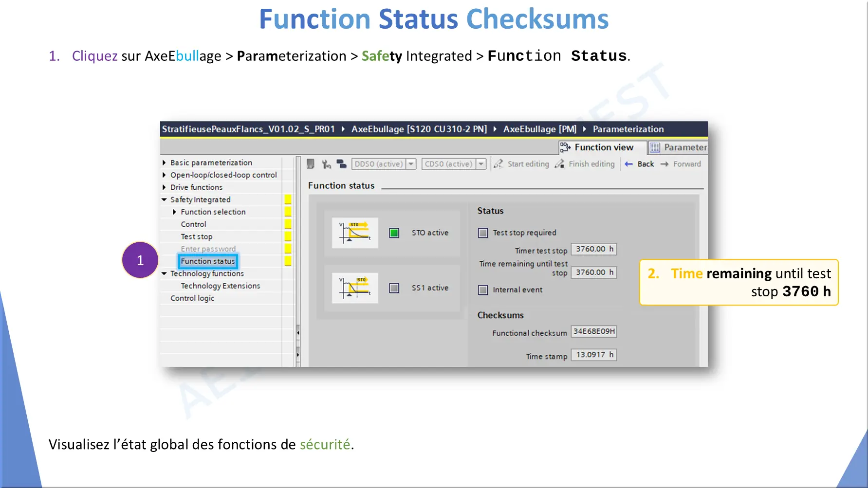Open the DDS0 (active) dropdown
Viewport: 868px width, 488px height.
coord(411,164)
